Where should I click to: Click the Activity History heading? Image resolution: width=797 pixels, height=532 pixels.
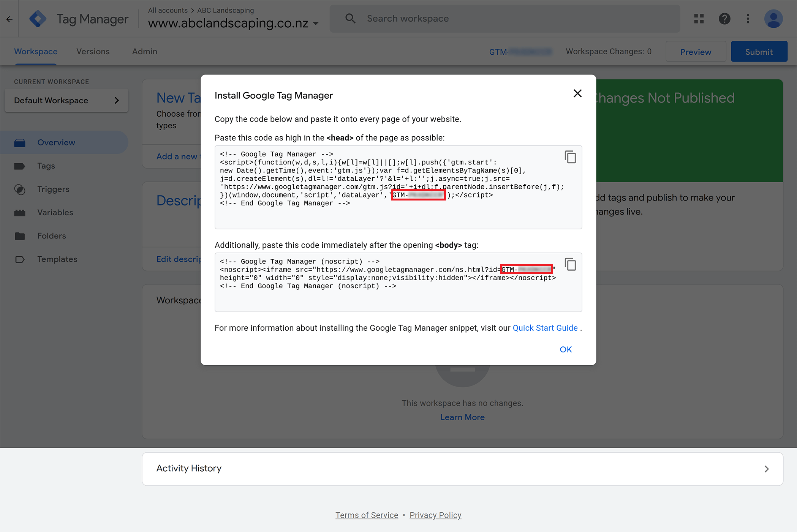tap(189, 469)
